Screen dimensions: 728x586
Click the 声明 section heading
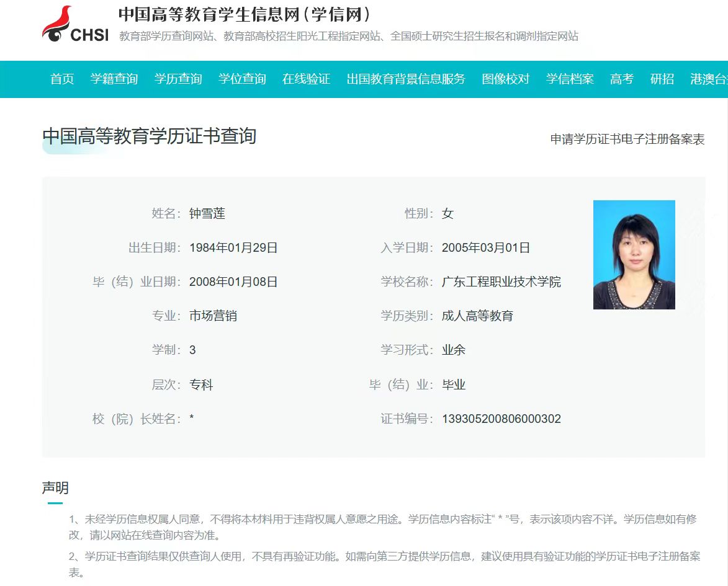[55, 487]
